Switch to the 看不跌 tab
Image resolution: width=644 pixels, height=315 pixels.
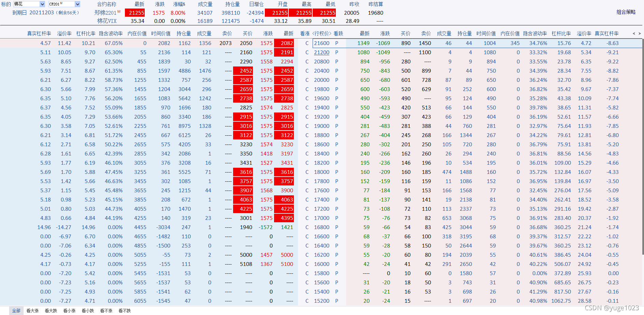pos(125,311)
